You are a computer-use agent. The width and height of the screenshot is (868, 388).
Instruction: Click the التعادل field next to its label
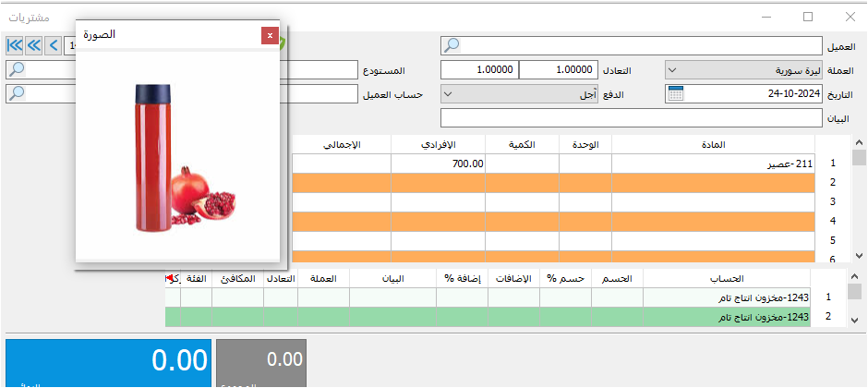[x=560, y=70]
